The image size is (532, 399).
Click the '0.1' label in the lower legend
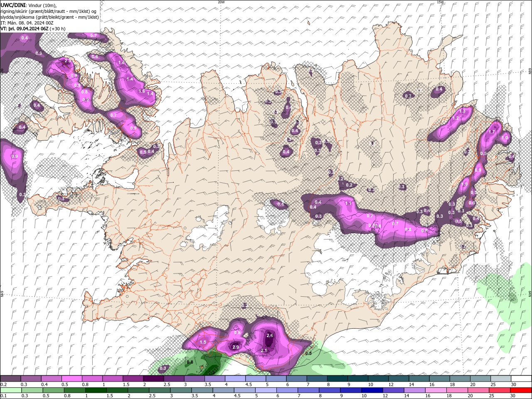click(x=3, y=396)
